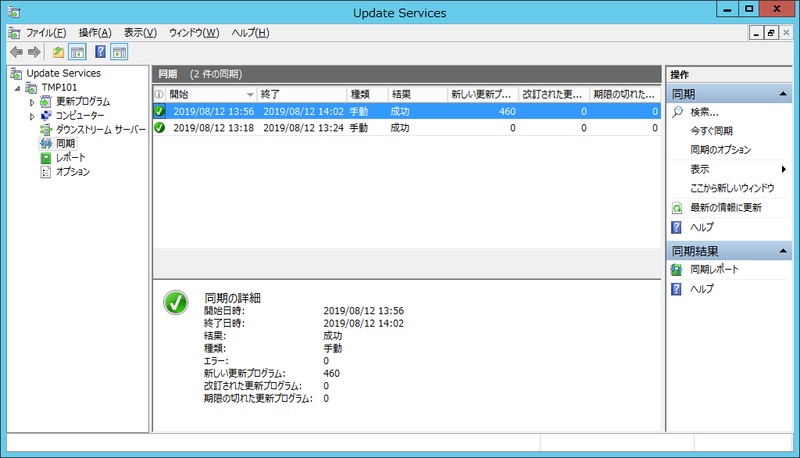Screen dimensions: 800x458
Task: Sort by the 新しい更新プ... column header
Action: click(x=483, y=94)
